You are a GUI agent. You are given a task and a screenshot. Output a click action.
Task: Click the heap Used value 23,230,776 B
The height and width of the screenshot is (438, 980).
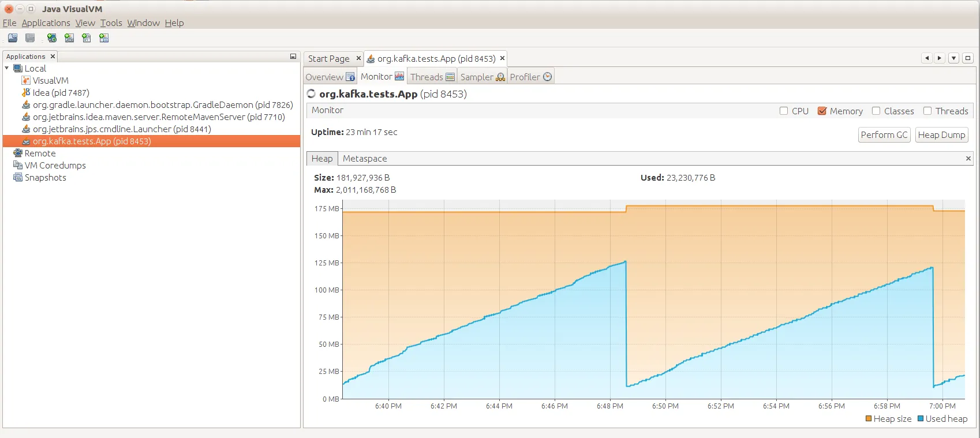tap(691, 178)
